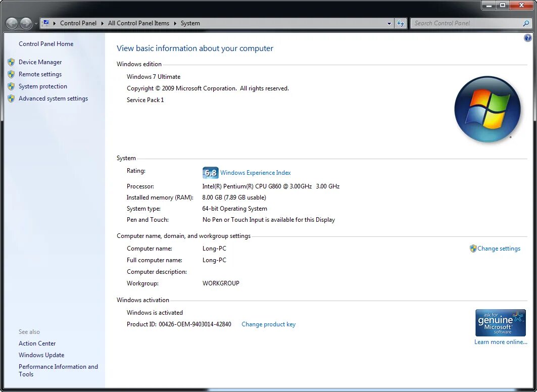Open the Learn more online link
This screenshot has height=392, width=537.
pos(501,342)
